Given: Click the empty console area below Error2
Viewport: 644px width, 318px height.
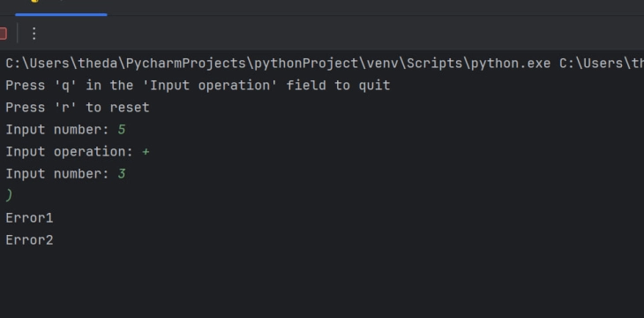Looking at the screenshot, I should [322, 284].
